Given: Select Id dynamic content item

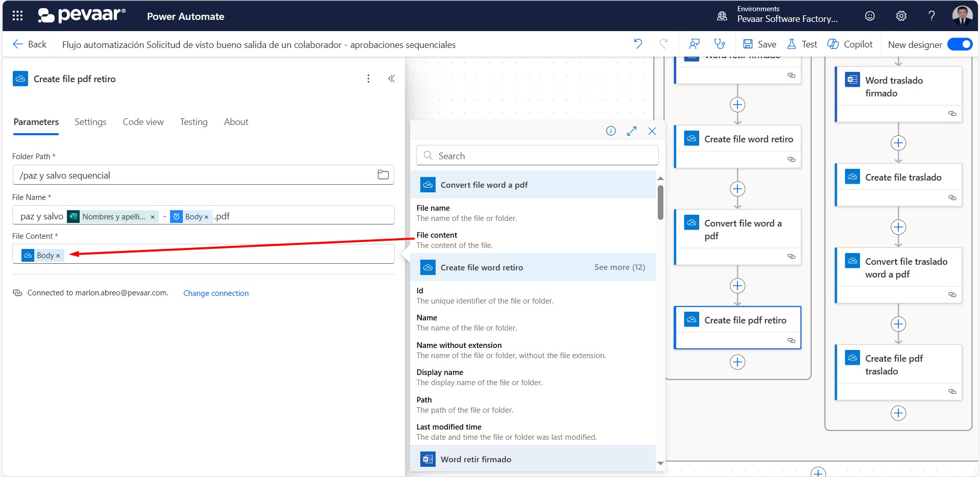Looking at the screenshot, I should (533, 295).
